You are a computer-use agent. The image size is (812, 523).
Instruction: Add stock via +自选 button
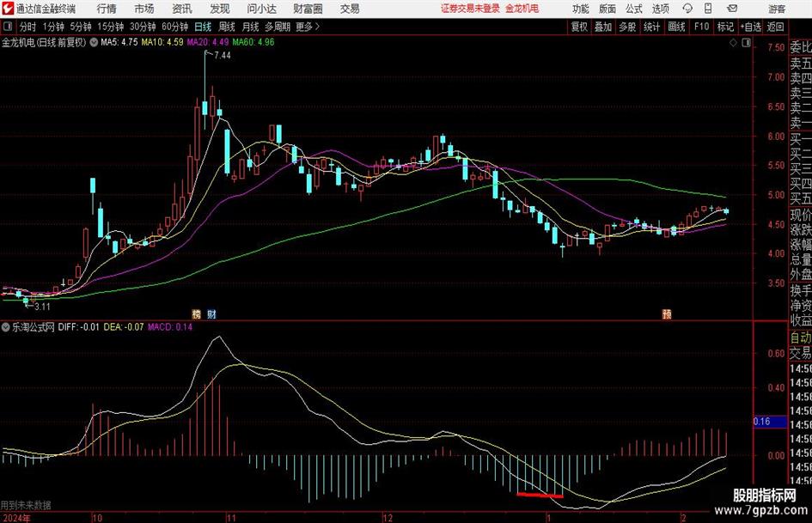750,27
